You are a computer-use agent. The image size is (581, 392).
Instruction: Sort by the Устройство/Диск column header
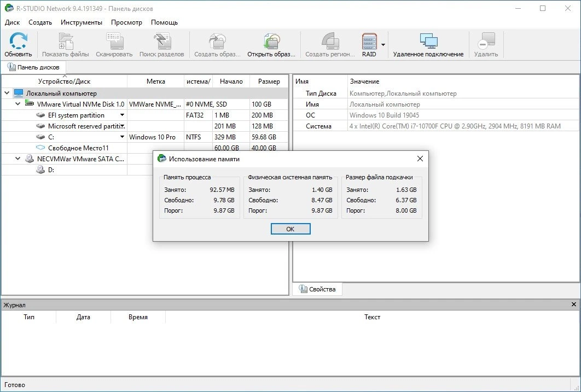coord(64,81)
